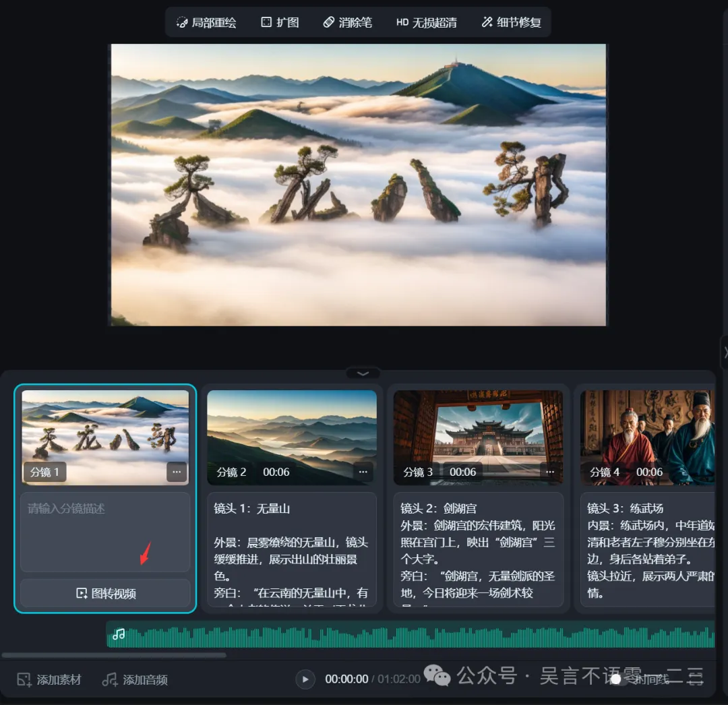Open the 扩图 expand-image tool
Screen dimensions: 728x705
(280, 22)
